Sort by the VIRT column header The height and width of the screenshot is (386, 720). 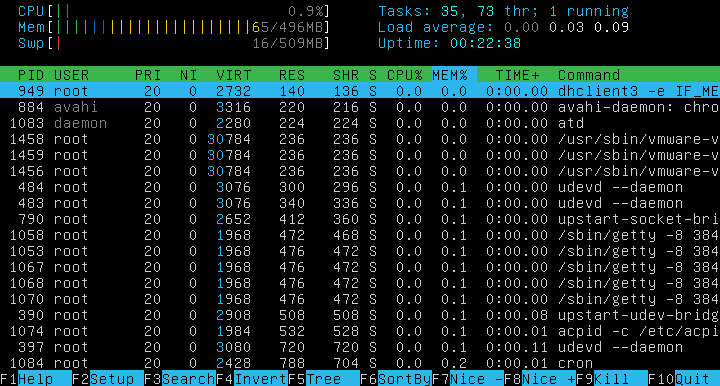[x=234, y=75]
